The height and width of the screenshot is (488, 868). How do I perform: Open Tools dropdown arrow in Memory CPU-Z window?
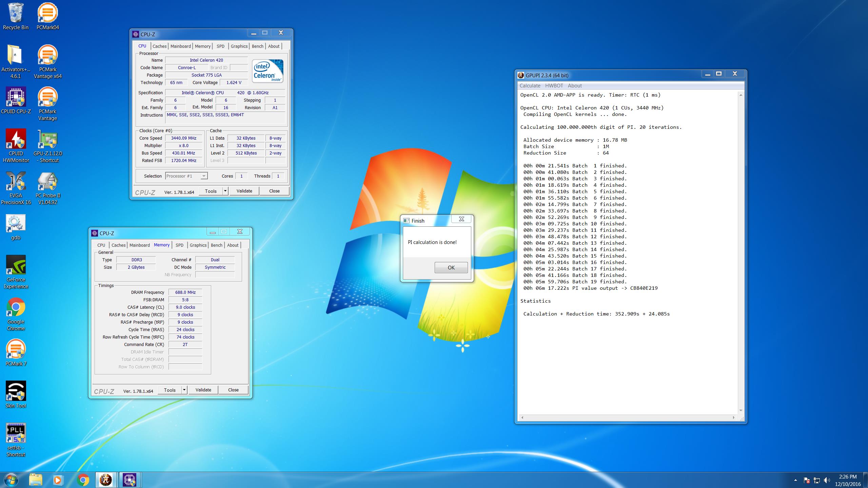184,390
